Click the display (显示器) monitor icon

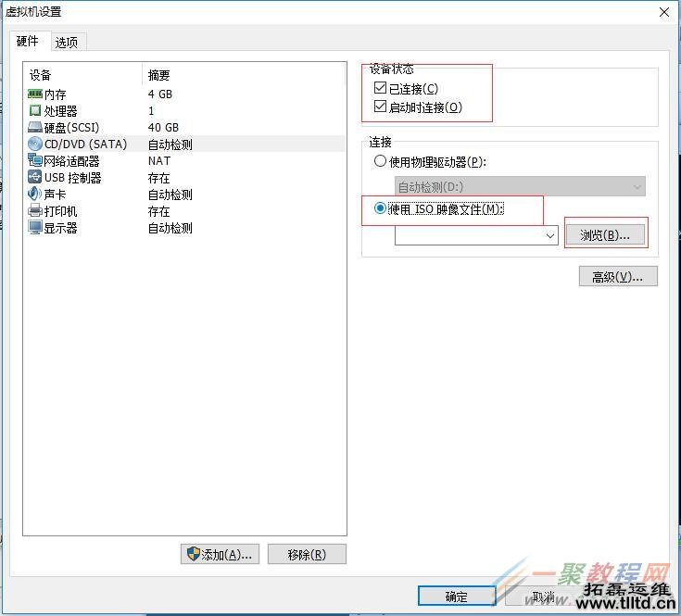pos(35,227)
